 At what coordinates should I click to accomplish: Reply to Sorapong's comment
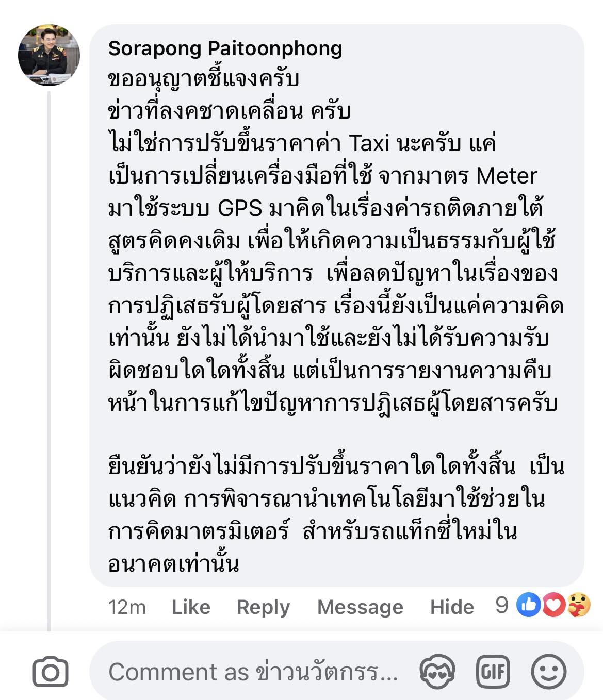point(263,607)
